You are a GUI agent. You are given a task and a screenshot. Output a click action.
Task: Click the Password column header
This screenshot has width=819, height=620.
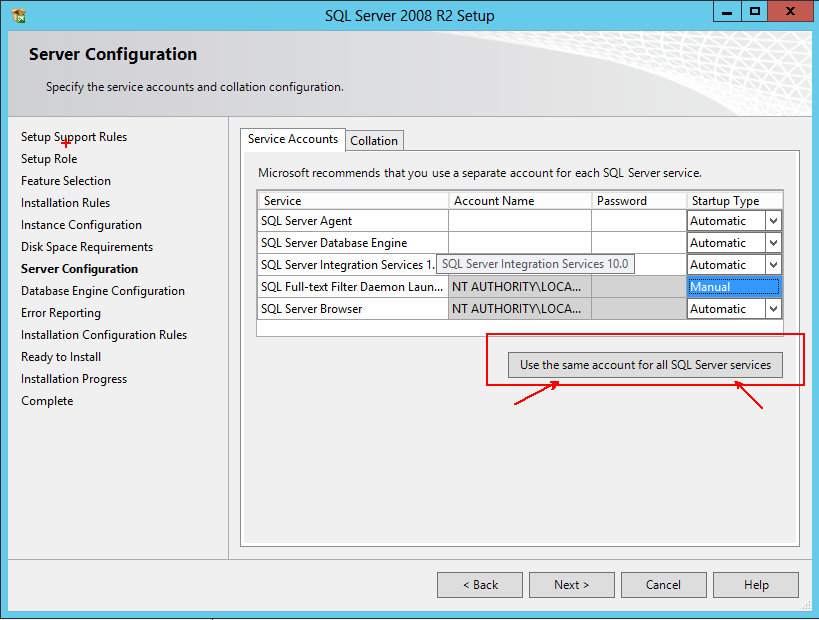(x=639, y=201)
